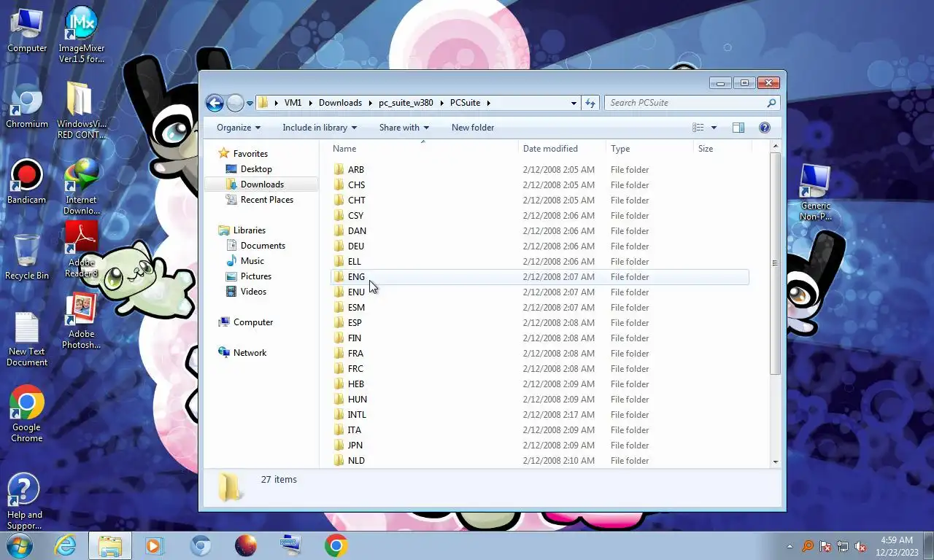Select the Adobe Reader 8 desktop icon
934x560 pixels.
pos(81,249)
